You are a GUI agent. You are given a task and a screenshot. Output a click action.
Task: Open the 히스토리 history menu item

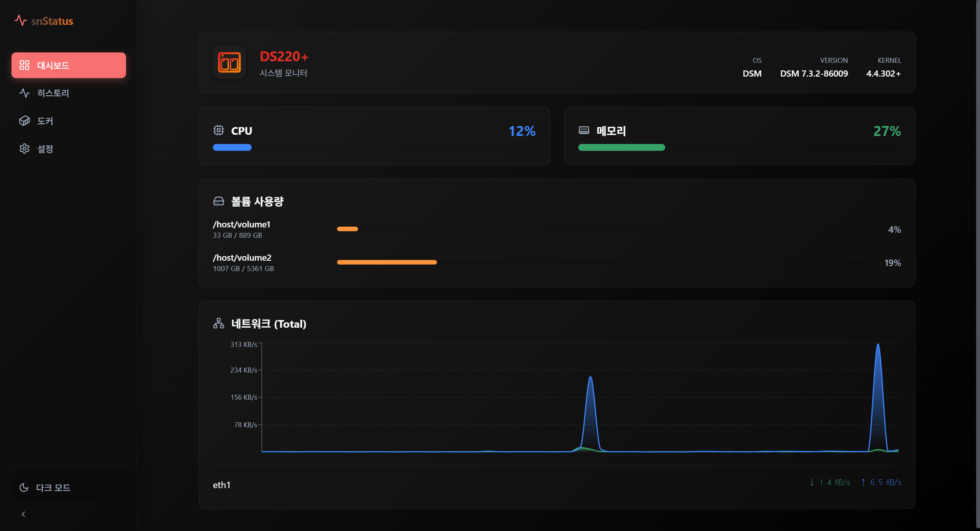click(x=53, y=93)
